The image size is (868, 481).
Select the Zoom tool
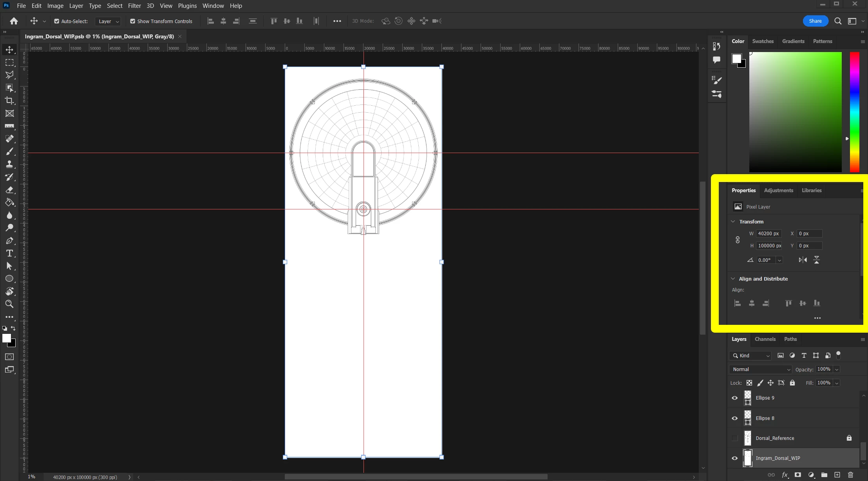[x=9, y=304]
